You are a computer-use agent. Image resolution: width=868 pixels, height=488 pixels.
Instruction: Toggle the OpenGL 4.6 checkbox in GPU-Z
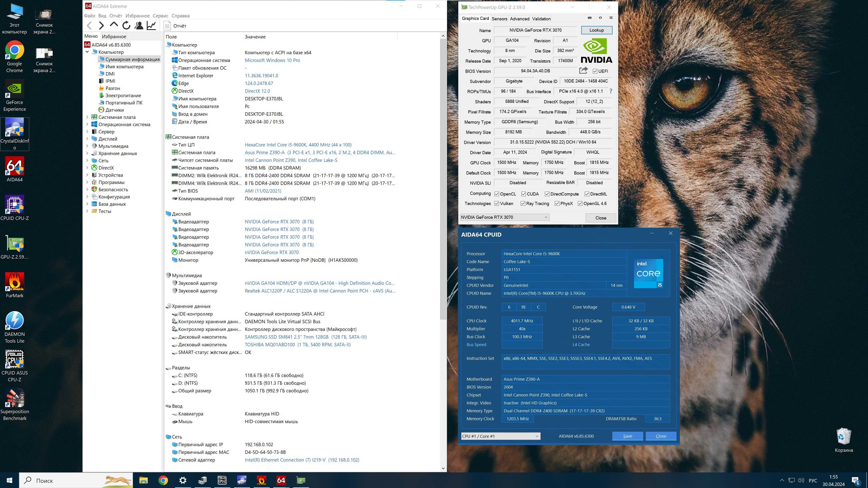(580, 203)
